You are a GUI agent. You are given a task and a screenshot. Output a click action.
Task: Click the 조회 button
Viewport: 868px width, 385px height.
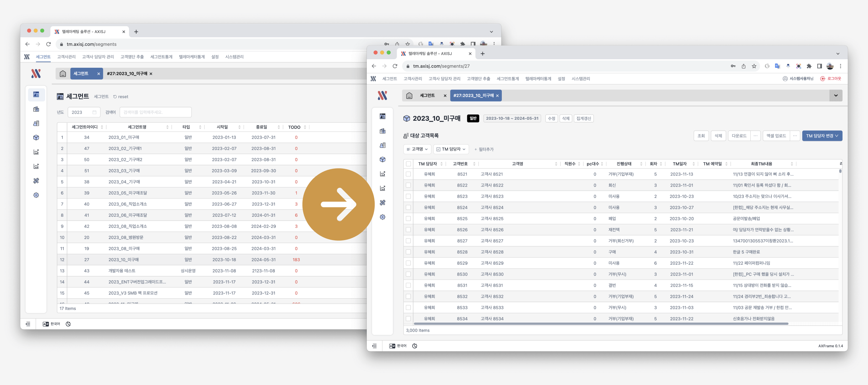click(x=701, y=136)
